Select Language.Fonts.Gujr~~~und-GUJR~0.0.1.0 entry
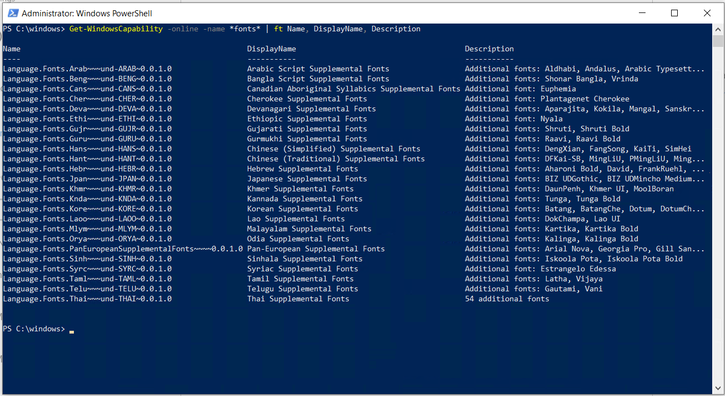This screenshot has height=396, width=725. coord(87,129)
